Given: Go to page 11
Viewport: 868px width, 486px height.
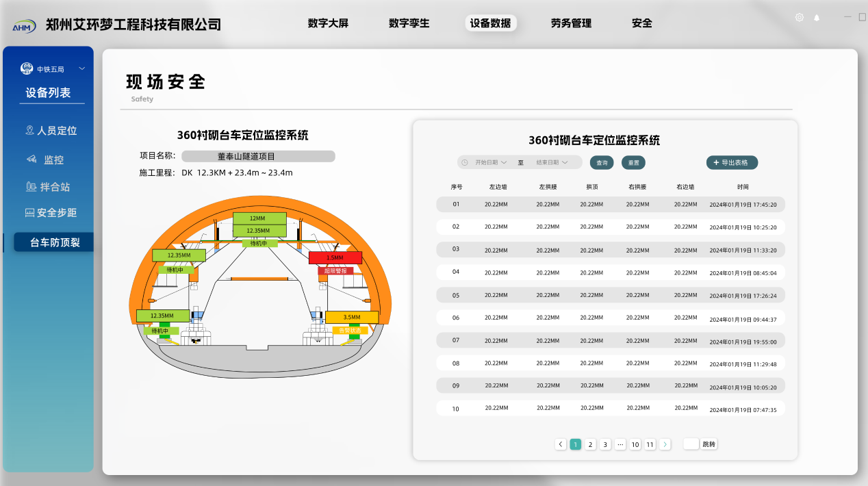Looking at the screenshot, I should pos(650,444).
